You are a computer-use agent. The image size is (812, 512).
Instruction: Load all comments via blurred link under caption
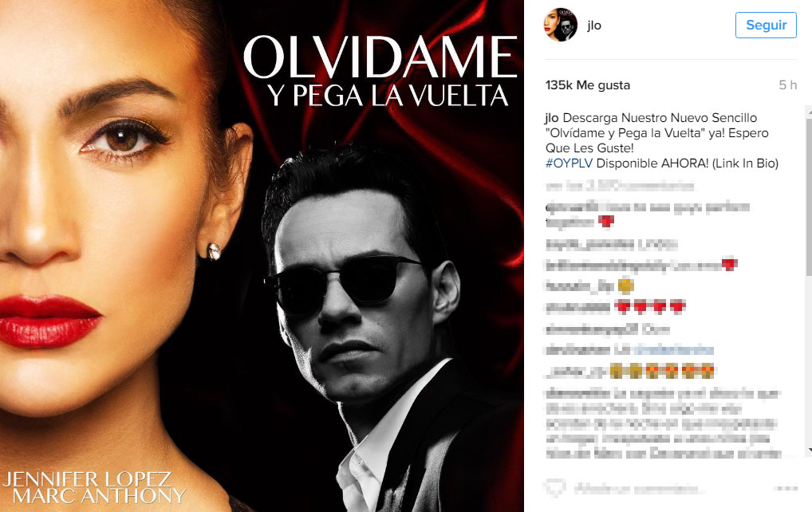620,185
